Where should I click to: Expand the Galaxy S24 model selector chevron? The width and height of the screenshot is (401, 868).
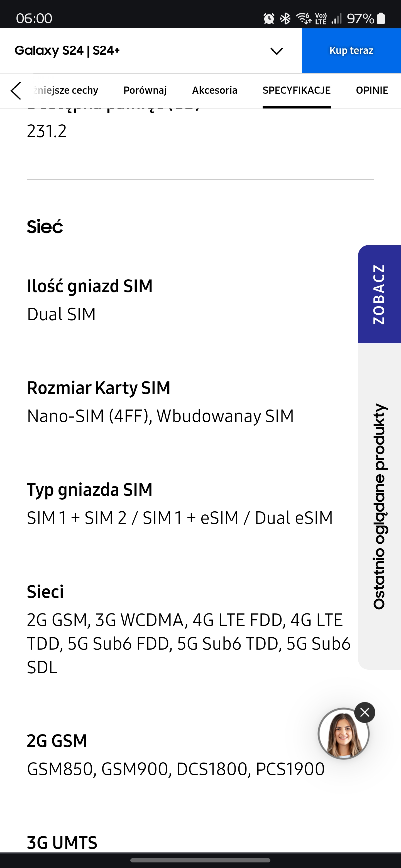(x=276, y=51)
